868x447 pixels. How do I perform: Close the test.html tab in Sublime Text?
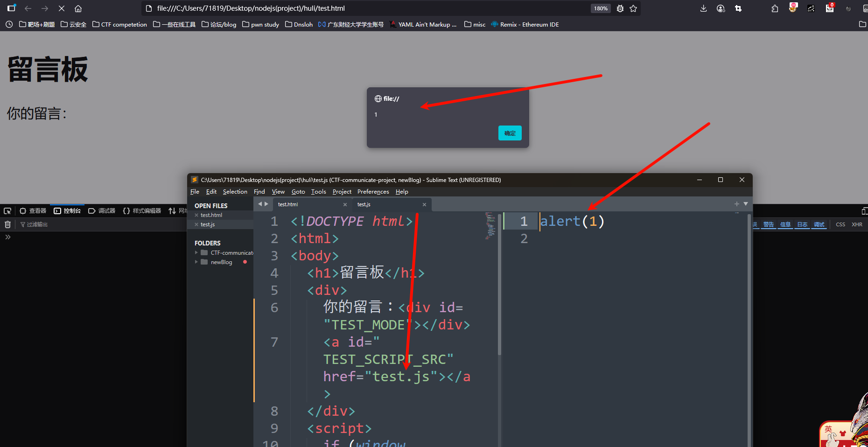(345, 204)
